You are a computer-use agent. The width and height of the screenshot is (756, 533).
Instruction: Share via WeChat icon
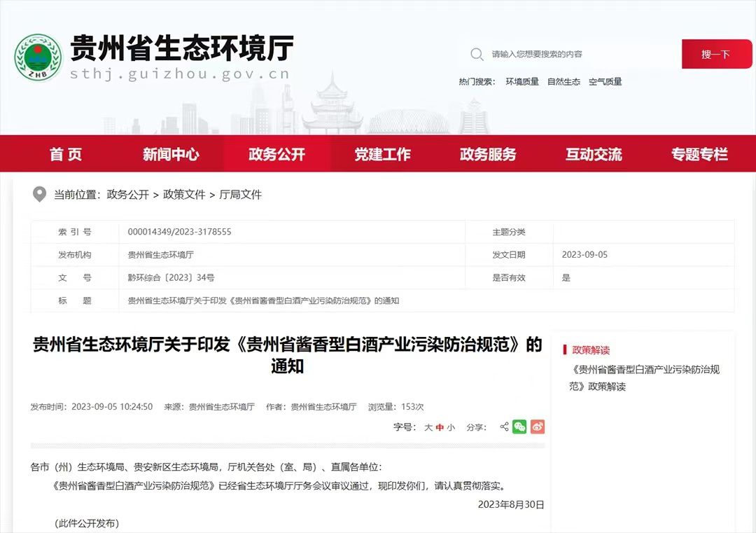[519, 427]
